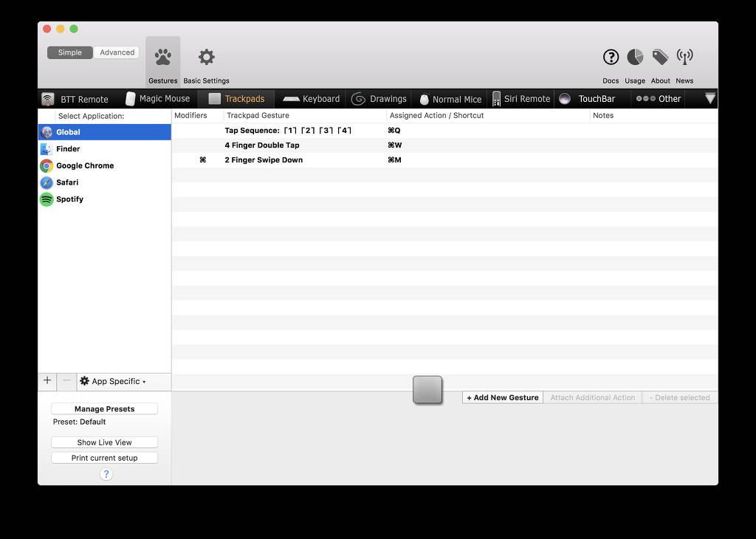Viewport: 756px width, 539px height.
Task: Click the plus icon to add application
Action: [47, 381]
